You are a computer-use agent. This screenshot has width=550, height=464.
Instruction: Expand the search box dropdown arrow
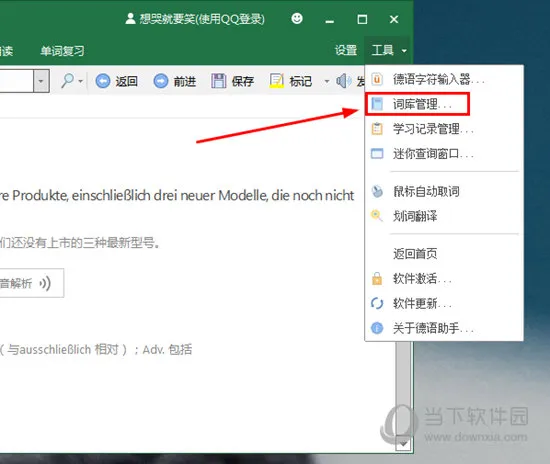(41, 81)
